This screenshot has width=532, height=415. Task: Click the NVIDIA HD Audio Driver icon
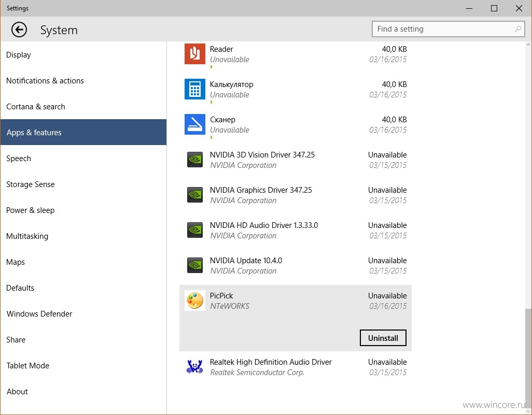click(195, 230)
